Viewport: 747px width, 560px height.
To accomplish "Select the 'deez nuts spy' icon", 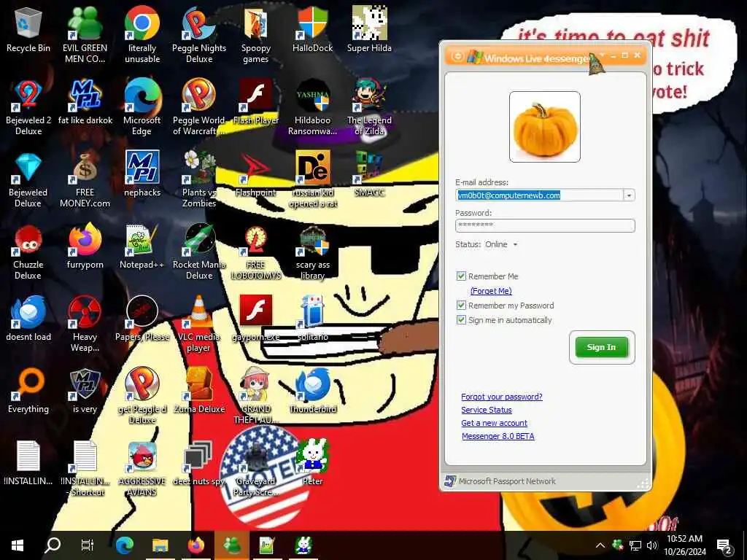I will coord(199,464).
